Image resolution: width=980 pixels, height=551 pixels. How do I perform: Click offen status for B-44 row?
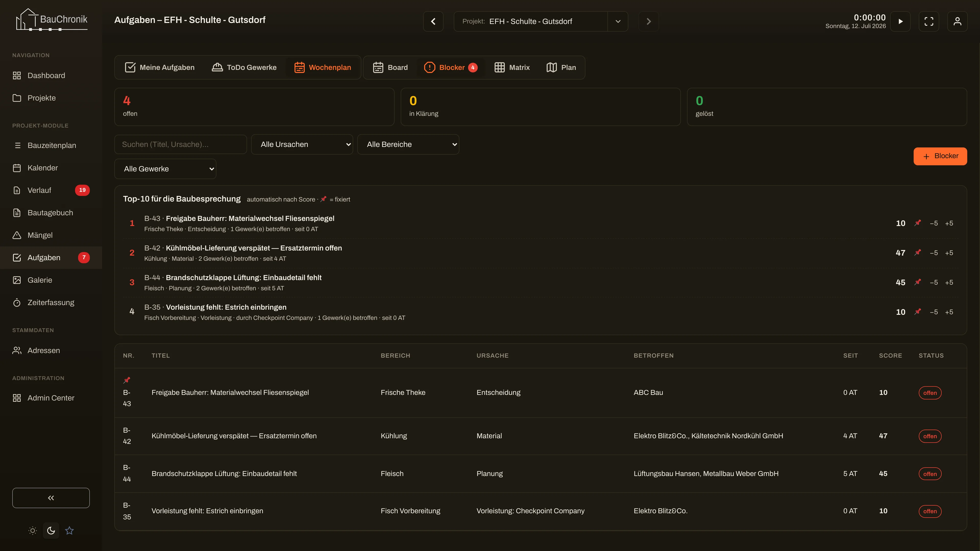[x=930, y=474]
